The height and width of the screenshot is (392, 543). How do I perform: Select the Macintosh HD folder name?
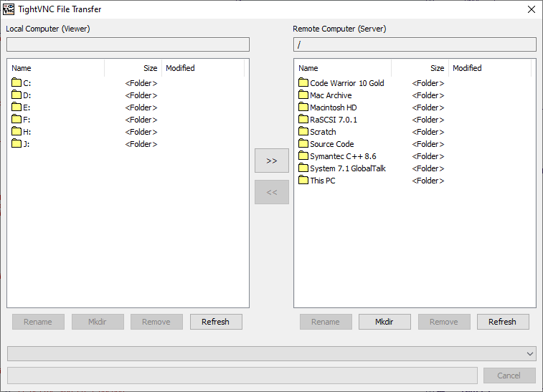[333, 107]
